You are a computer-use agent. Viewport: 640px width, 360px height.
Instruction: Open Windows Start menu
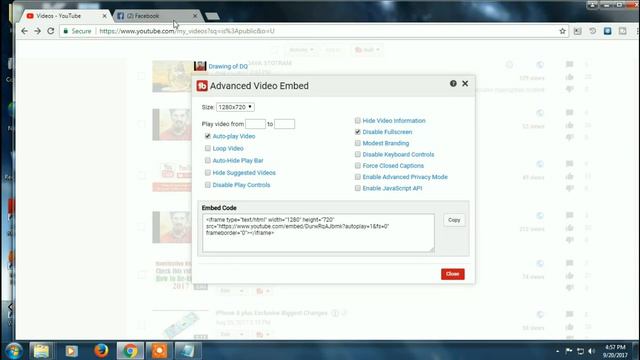[13, 351]
